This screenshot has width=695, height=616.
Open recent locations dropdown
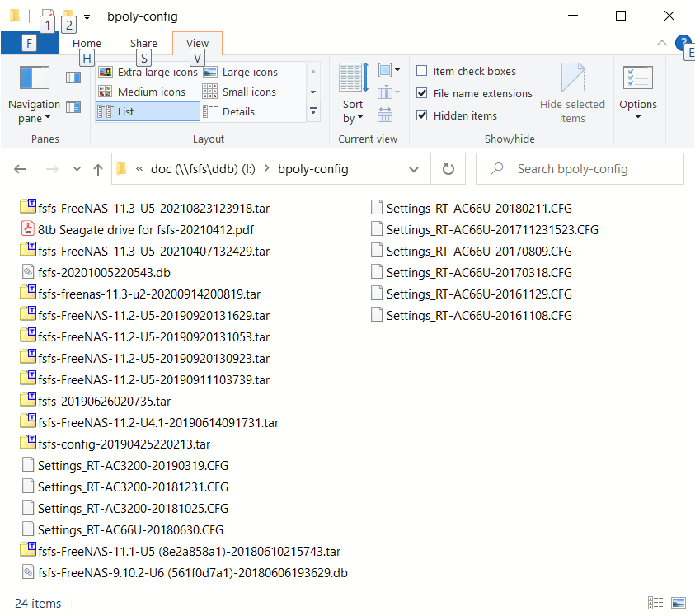[77, 169]
